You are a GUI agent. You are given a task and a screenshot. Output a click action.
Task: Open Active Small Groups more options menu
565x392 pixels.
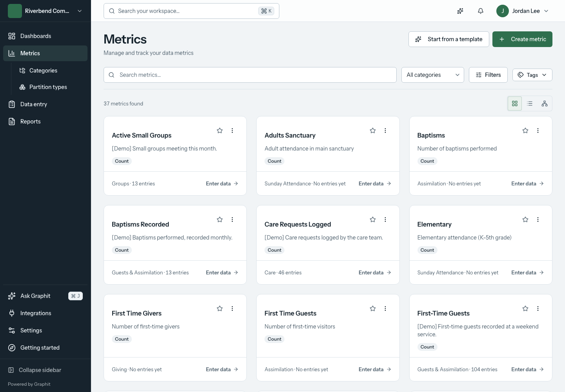tap(232, 131)
